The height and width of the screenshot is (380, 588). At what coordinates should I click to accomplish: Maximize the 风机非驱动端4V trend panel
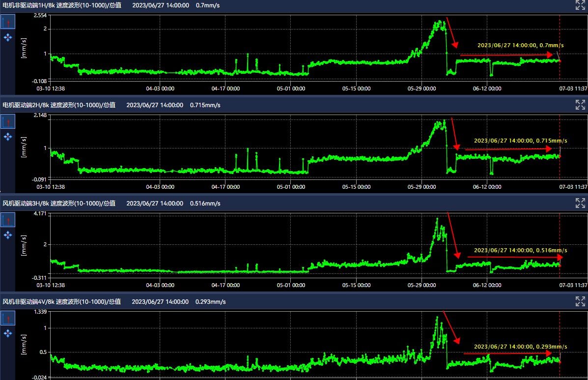pos(580,301)
